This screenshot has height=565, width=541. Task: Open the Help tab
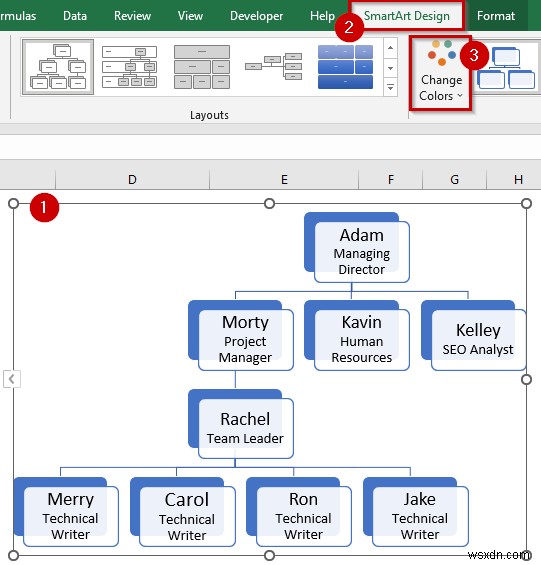click(322, 16)
